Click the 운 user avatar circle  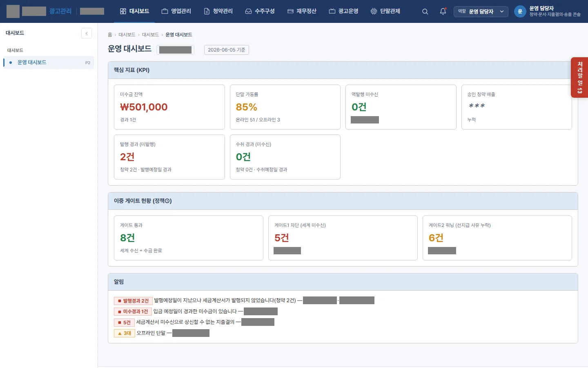point(520,11)
